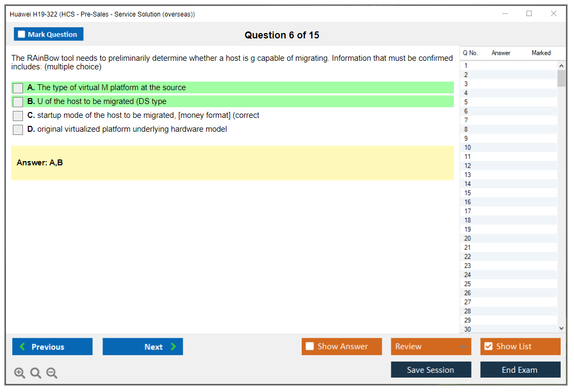Click the green right arrow on Next
This screenshot has width=574, height=392.
click(174, 347)
